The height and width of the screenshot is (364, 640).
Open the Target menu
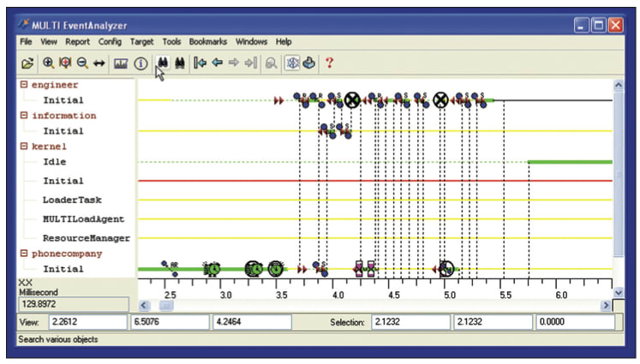tap(141, 42)
